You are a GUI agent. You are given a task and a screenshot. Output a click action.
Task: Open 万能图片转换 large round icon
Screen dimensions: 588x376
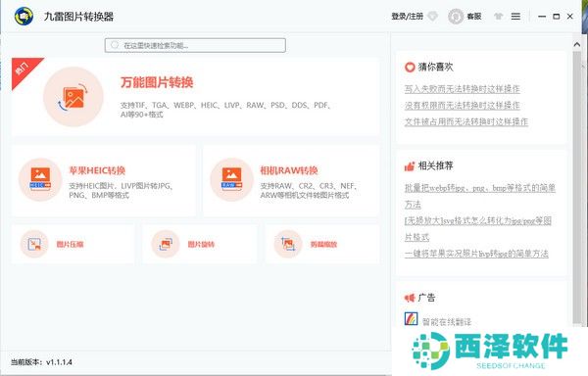tap(73, 97)
